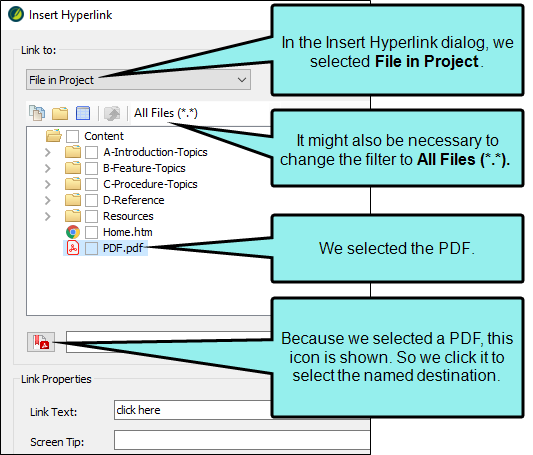
Task: Click the Link Text field with click here
Action: pos(192,410)
